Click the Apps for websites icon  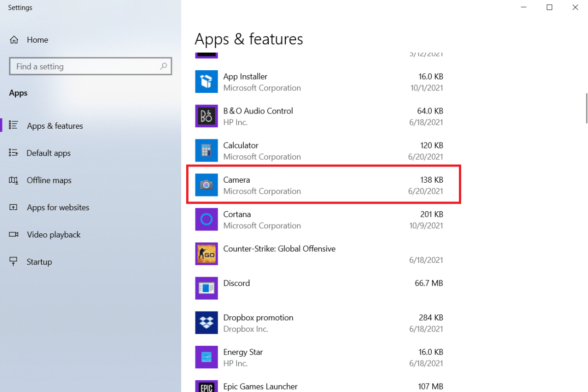[x=13, y=207]
